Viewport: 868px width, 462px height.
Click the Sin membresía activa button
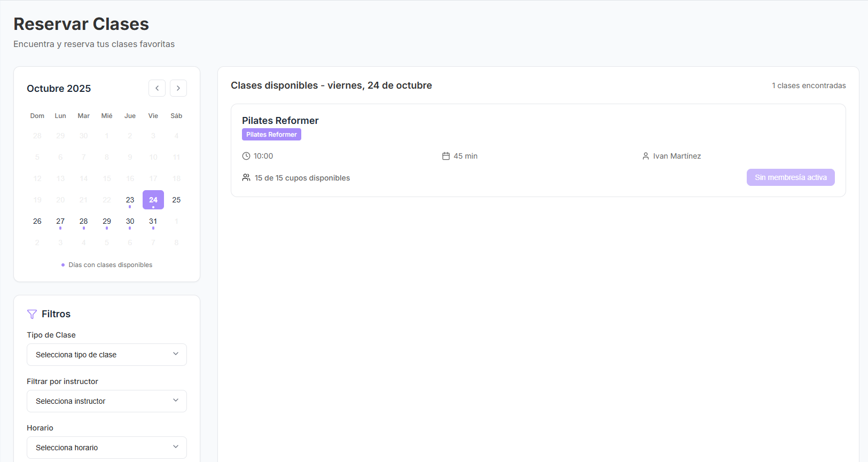click(791, 177)
